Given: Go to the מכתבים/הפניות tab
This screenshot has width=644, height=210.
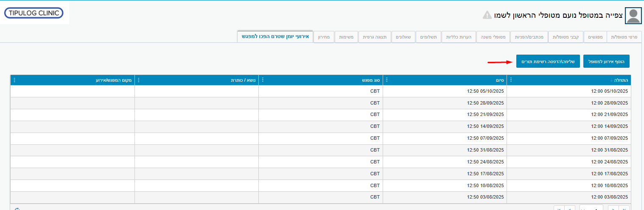Looking at the screenshot, I should (529, 37).
